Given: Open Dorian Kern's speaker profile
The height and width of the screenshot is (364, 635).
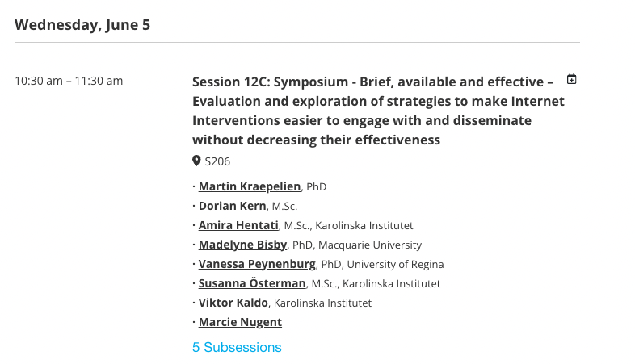Looking at the screenshot, I should [233, 206].
